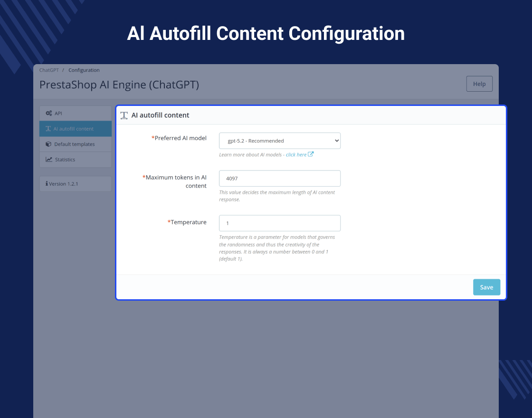Go to ChatGPT breadcrumb link
This screenshot has width=532, height=418.
(x=49, y=70)
